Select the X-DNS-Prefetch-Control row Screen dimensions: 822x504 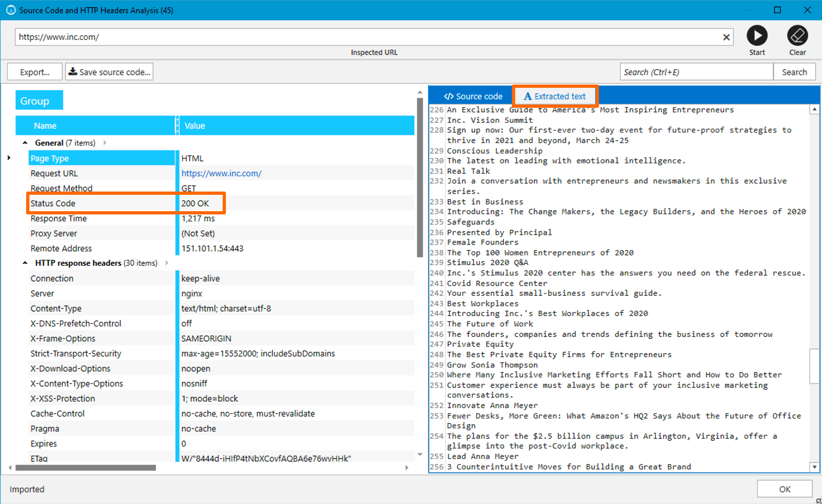click(221, 323)
